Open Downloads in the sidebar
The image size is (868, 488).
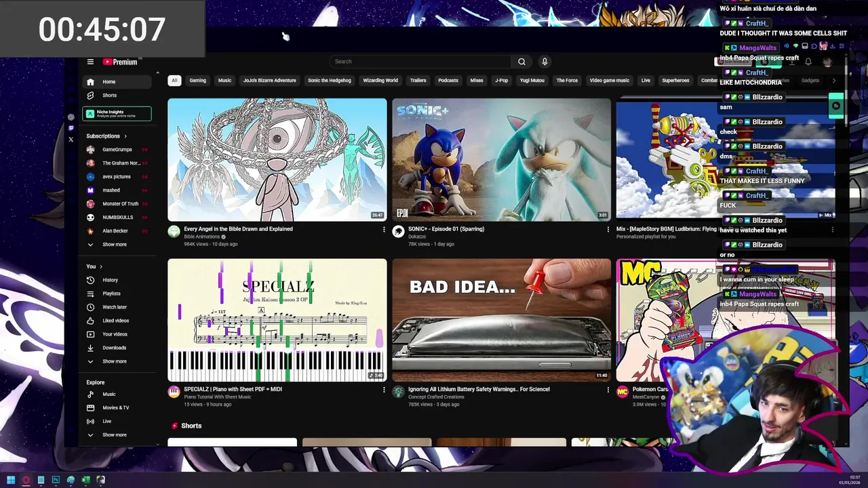click(117, 348)
